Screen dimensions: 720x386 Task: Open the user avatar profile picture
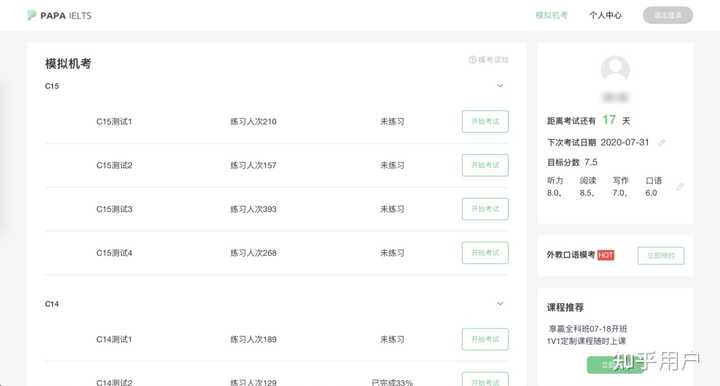click(615, 70)
